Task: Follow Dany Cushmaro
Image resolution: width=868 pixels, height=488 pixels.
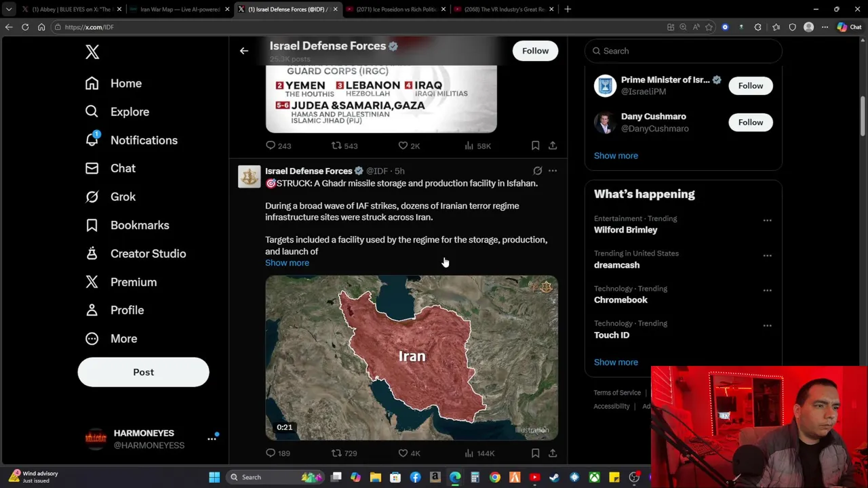Action: point(751,122)
